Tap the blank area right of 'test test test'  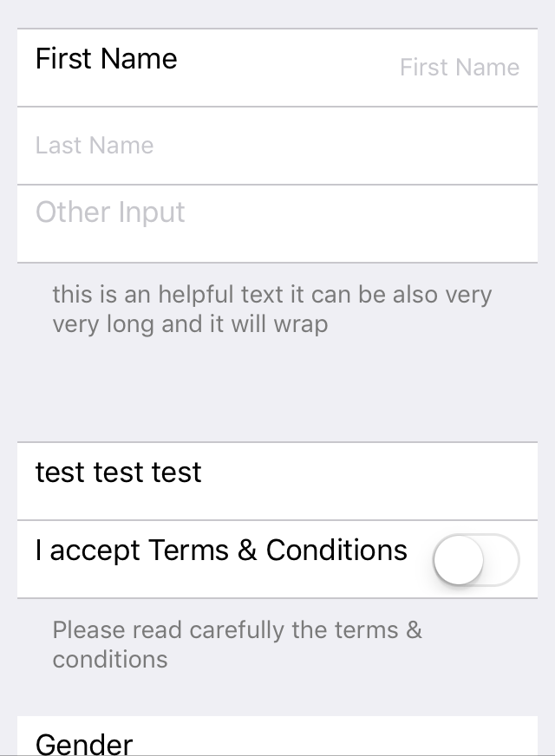click(369, 481)
